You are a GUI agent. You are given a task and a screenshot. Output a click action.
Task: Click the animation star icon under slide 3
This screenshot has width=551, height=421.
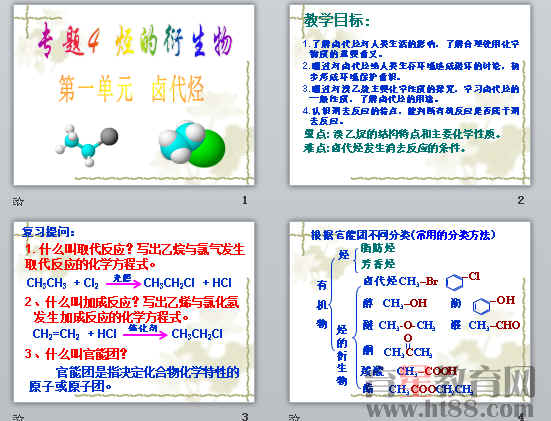click(x=18, y=417)
